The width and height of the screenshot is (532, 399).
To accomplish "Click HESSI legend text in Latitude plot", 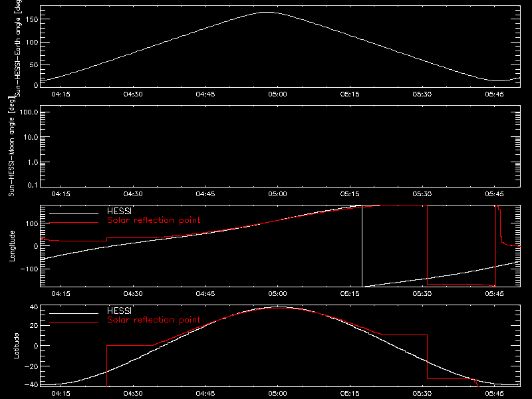I will coord(119,311).
